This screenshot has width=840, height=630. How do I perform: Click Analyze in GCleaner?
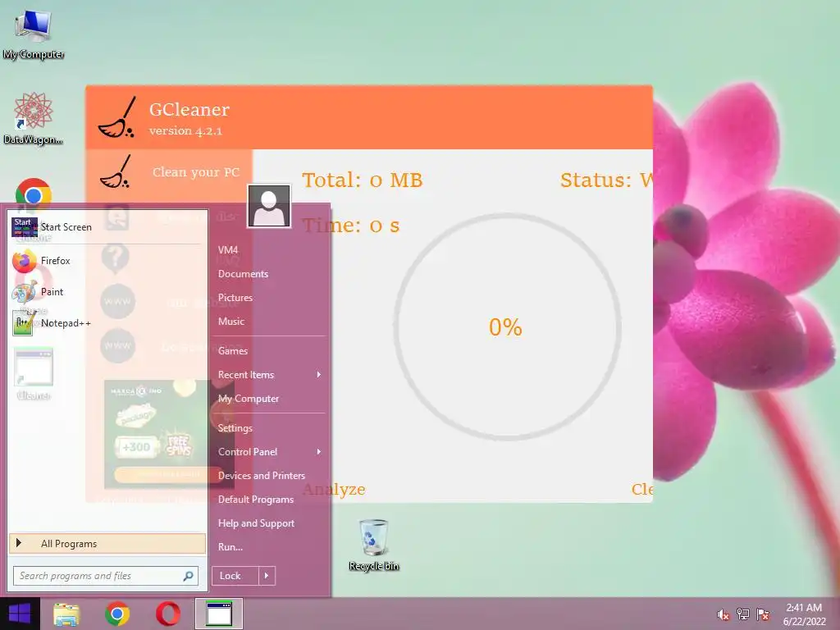click(x=334, y=489)
